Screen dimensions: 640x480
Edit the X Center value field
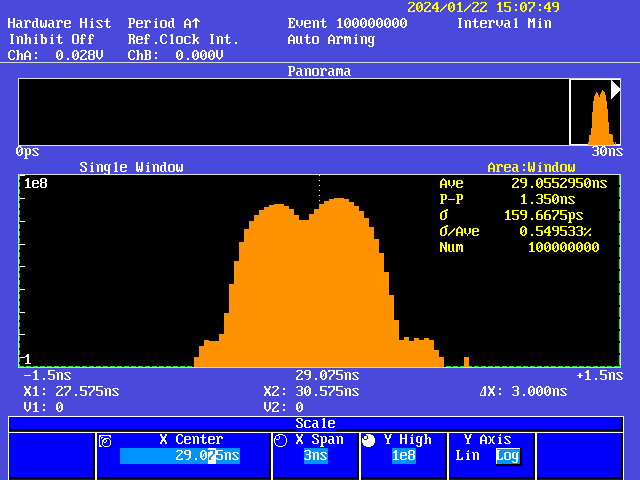[180, 456]
